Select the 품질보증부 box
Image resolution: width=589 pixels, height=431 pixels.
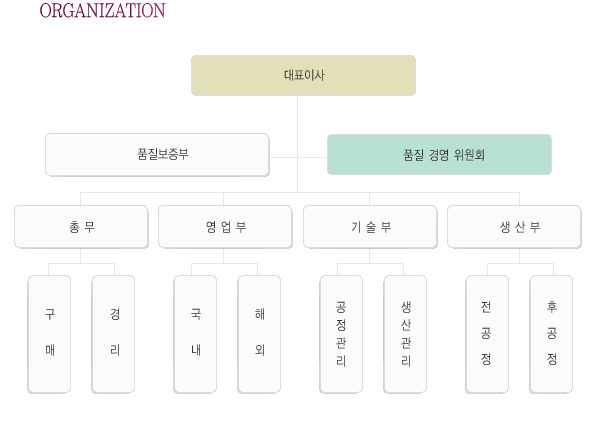(x=157, y=154)
